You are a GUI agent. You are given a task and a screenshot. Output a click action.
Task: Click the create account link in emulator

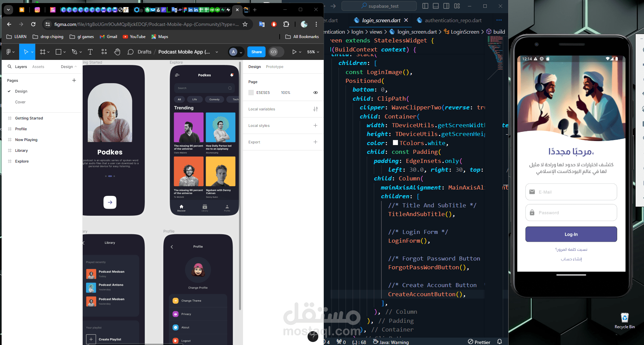[571, 259]
